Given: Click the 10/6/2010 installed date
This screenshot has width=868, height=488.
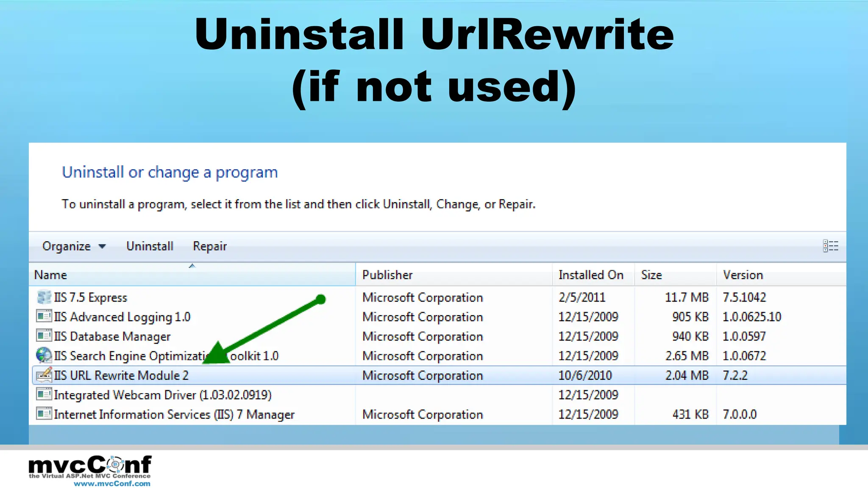Looking at the screenshot, I should pos(585,375).
